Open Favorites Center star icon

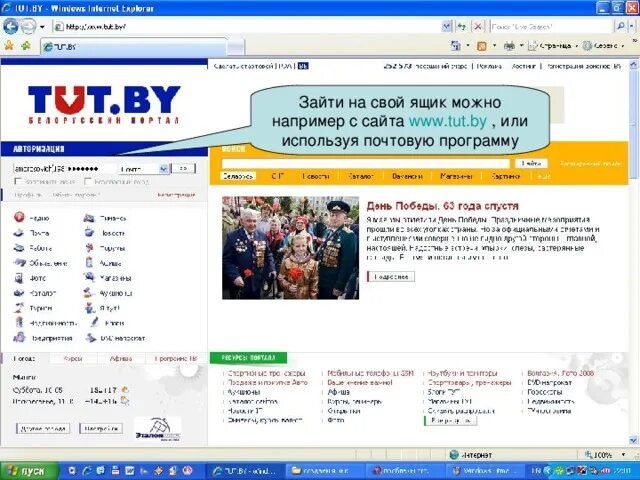tap(9, 46)
